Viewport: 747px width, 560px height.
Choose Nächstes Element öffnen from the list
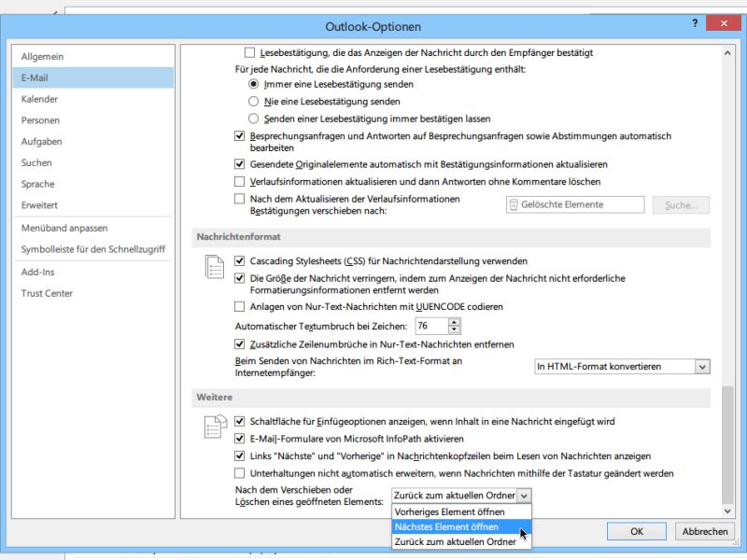click(x=461, y=526)
